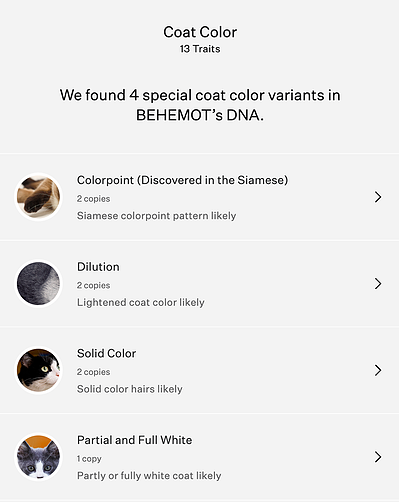Select the 1 copy label under Partial and Full White
The image size is (399, 502).
89,459
